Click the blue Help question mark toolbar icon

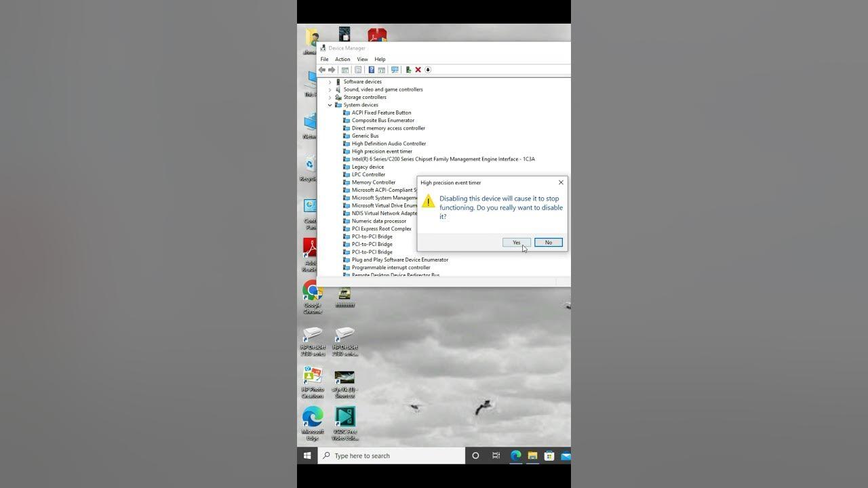(x=371, y=70)
